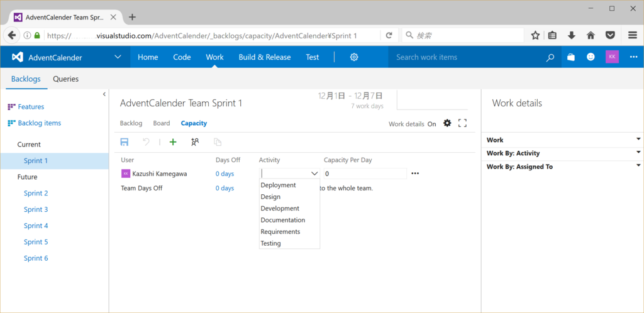The width and height of the screenshot is (644, 313).
Task: Open the Pocket icon in browser toolbar
Action: tap(611, 35)
